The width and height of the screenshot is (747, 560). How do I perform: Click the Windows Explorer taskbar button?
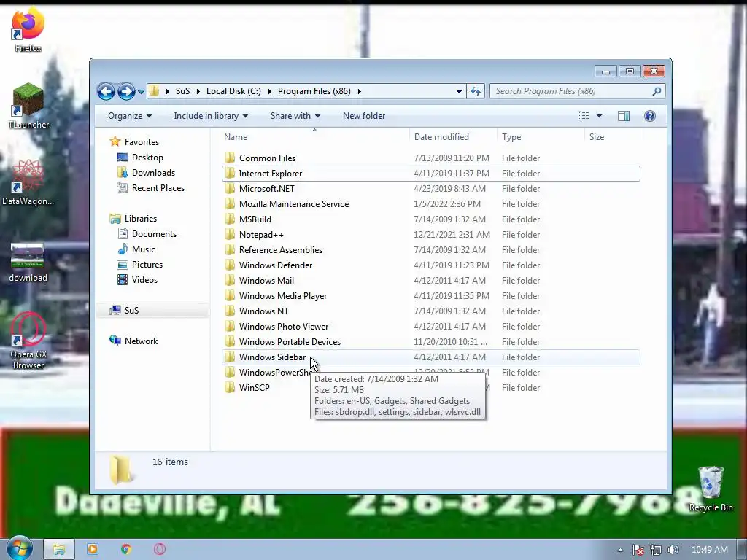point(59,550)
